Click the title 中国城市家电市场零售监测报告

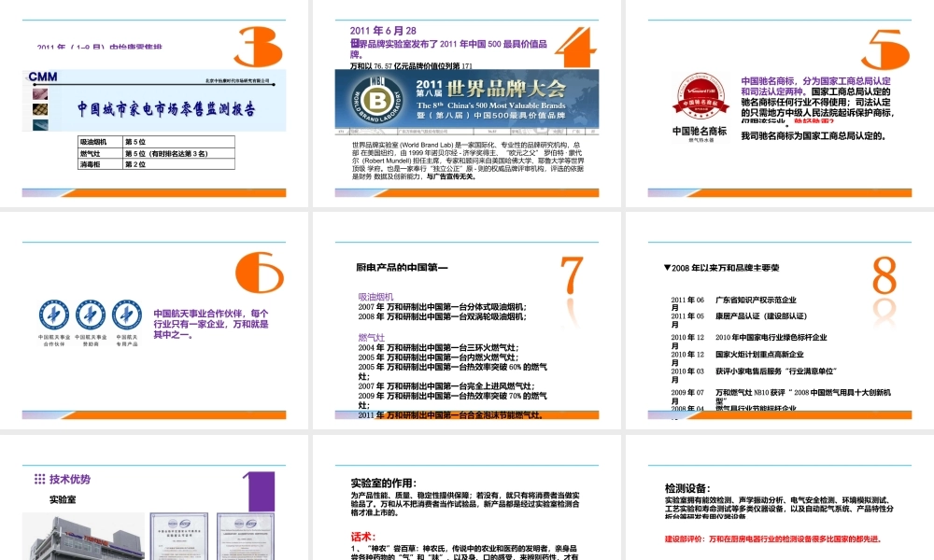166,109
